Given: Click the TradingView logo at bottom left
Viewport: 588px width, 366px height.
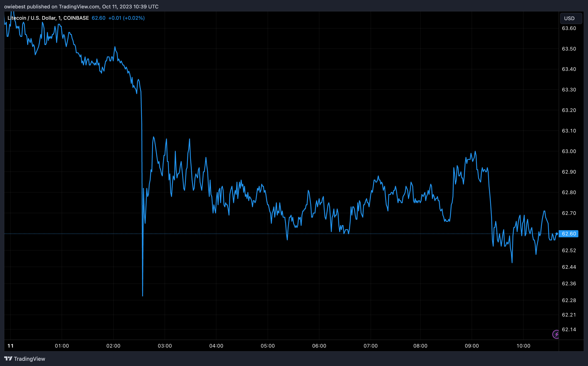Looking at the screenshot, I should 25,359.
